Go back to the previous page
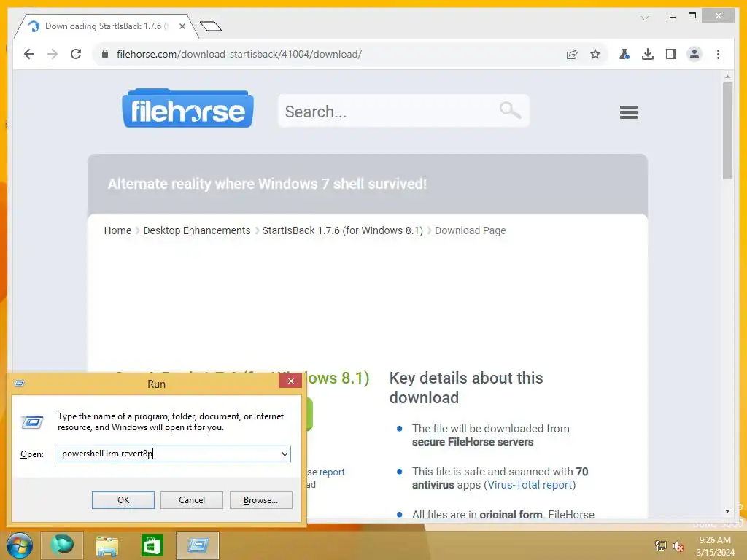 click(29, 54)
